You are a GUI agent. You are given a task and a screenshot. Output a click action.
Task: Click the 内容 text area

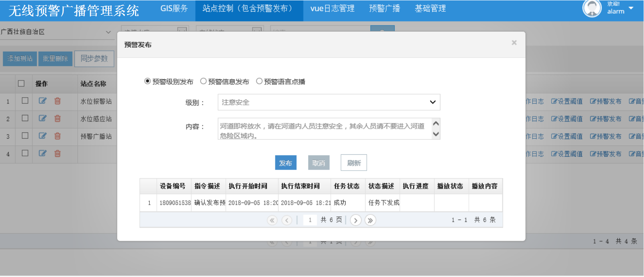[324, 129]
